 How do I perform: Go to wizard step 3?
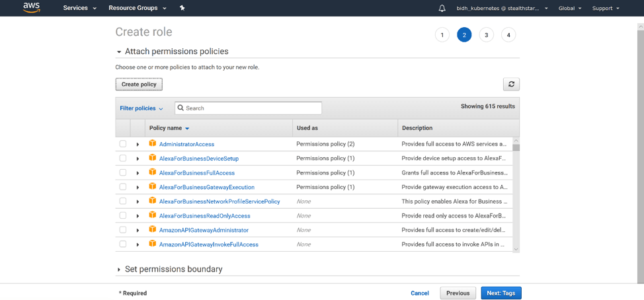pyautogui.click(x=486, y=35)
